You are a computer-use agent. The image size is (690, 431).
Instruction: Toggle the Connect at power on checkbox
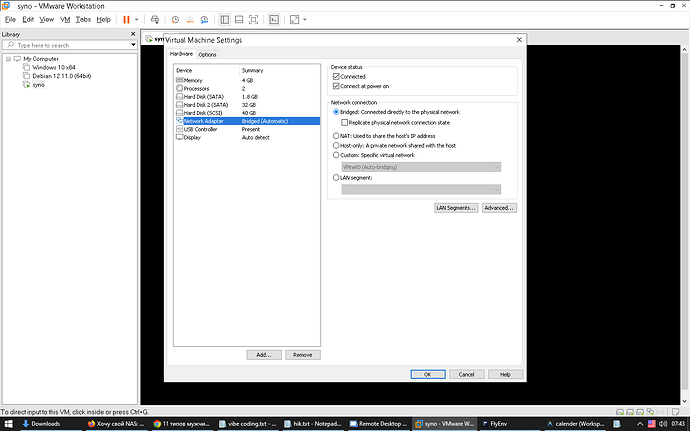tap(336, 86)
